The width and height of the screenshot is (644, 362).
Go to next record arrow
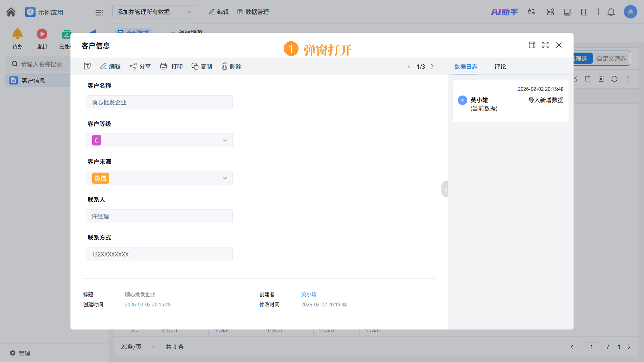[432, 67]
